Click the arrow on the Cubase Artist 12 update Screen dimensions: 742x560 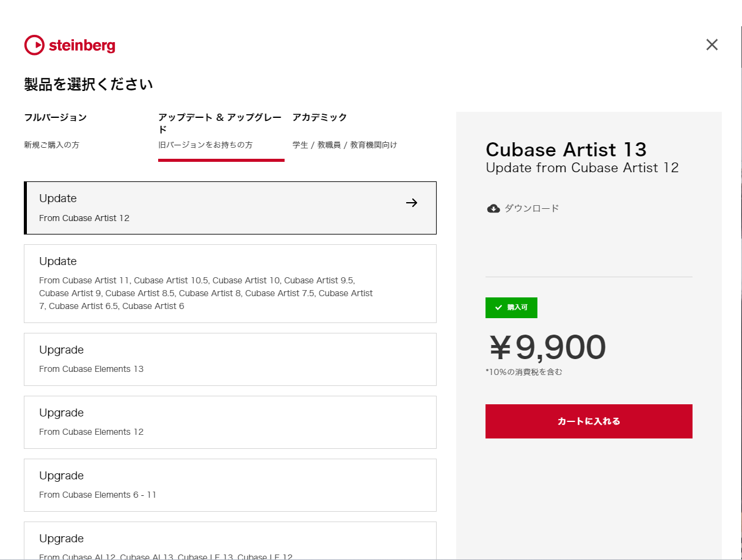[412, 203]
